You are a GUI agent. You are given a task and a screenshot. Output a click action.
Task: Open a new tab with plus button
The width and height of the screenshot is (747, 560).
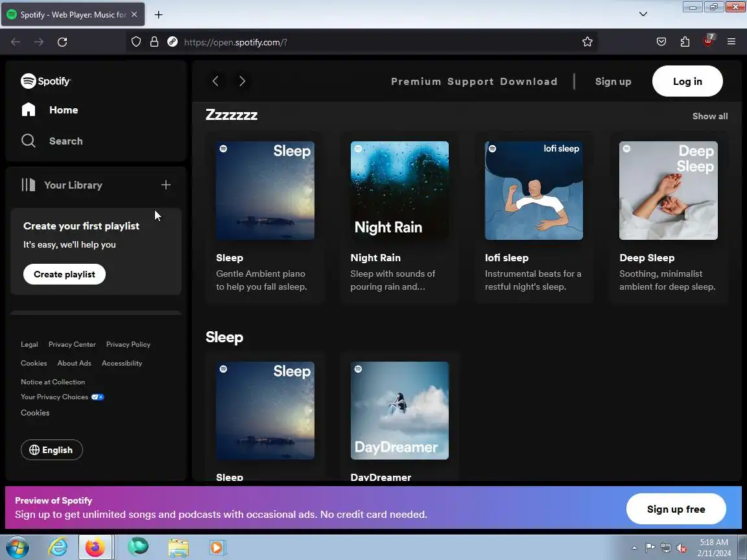159,15
